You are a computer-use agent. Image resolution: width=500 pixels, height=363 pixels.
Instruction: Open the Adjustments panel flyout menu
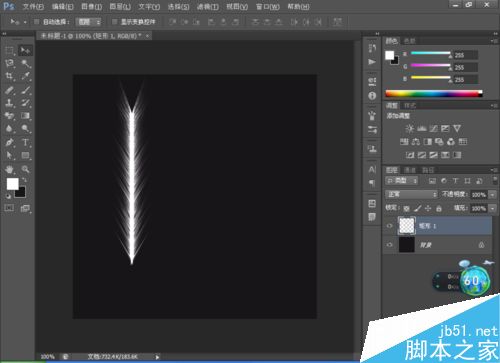point(494,106)
